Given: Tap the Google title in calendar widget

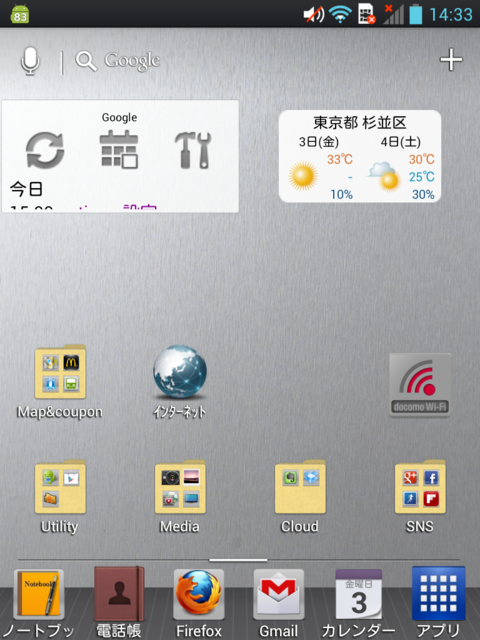Looking at the screenshot, I should pyautogui.click(x=119, y=118).
